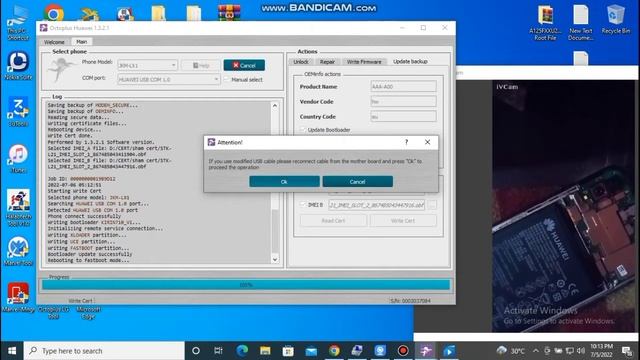The image size is (640, 360).
Task: Click the log line 'Phone connect successfully'
Action: (84, 216)
